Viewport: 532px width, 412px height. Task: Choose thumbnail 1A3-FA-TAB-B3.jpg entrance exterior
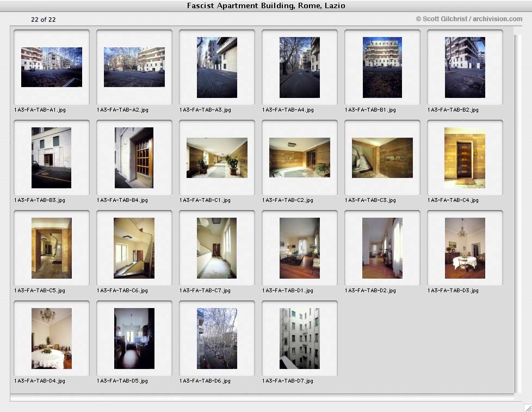pyautogui.click(x=51, y=158)
